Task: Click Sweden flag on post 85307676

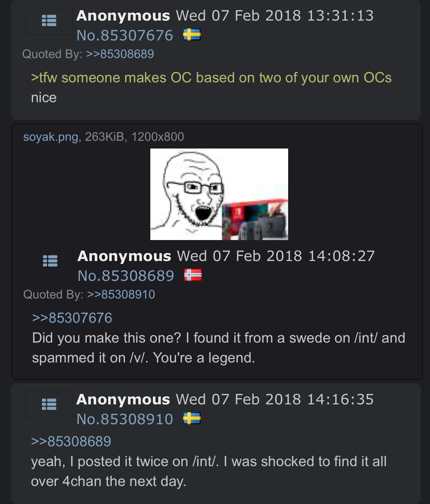Action: point(192,35)
